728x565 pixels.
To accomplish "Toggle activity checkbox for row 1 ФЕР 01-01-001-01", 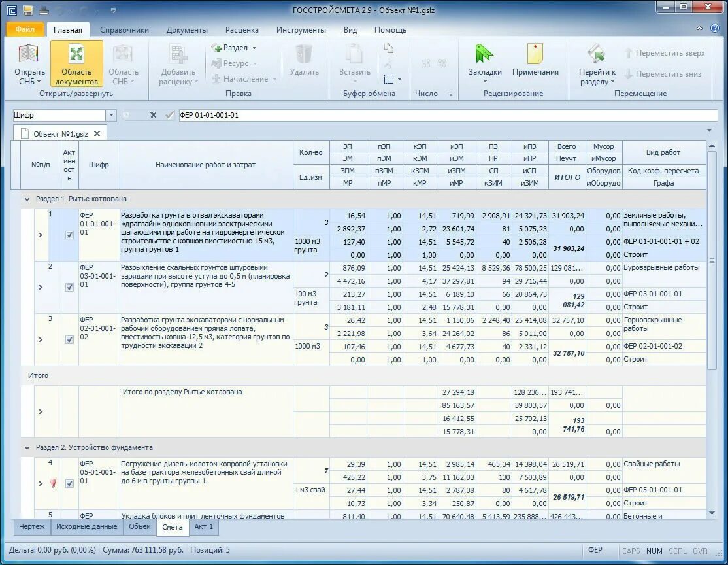I will click(x=69, y=235).
